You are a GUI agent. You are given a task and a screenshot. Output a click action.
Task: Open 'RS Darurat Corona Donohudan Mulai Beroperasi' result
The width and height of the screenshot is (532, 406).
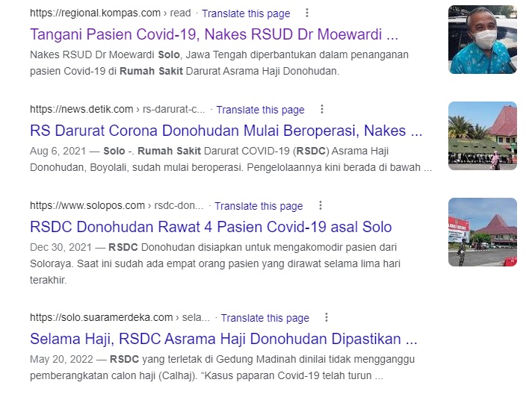click(226, 131)
